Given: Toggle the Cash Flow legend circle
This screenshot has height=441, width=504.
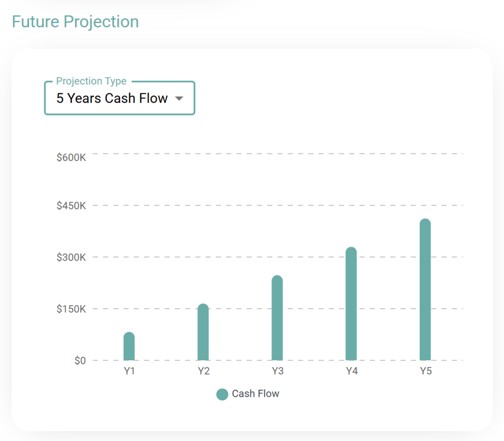Looking at the screenshot, I should pyautogui.click(x=222, y=394).
